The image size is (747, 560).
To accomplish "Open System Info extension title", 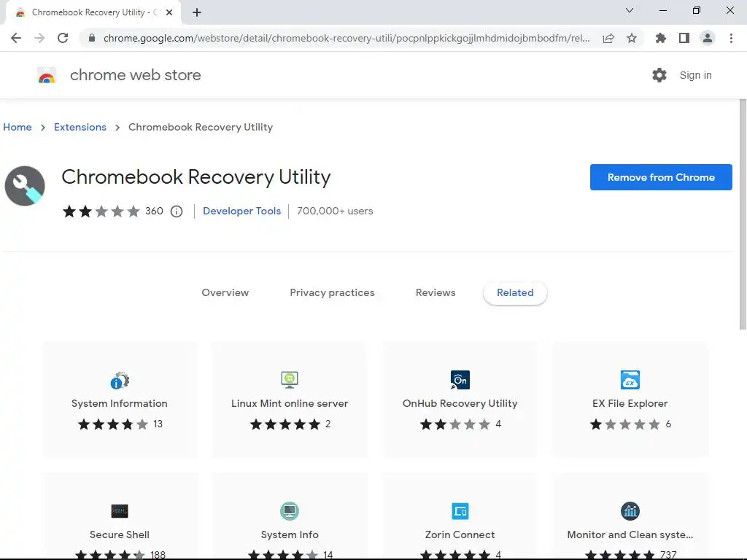I will tap(290, 534).
